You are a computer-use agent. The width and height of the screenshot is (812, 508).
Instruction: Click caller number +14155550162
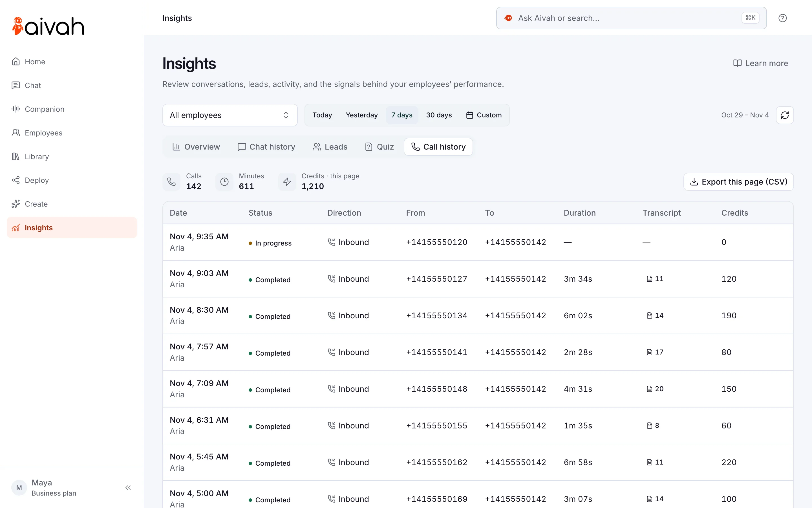click(x=436, y=462)
